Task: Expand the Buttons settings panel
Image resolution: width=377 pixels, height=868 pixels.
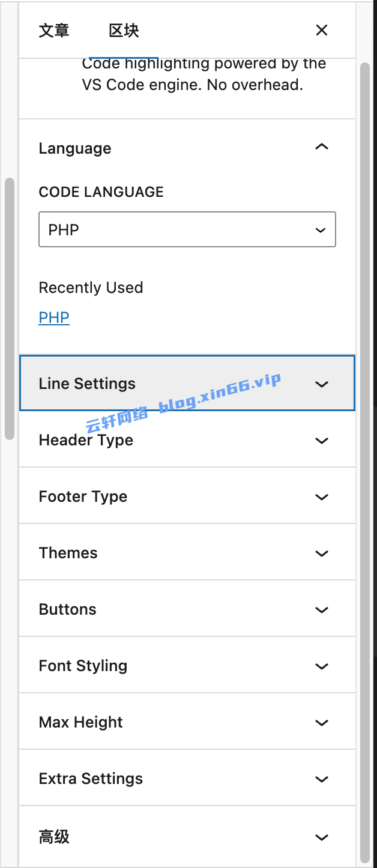Action: [x=187, y=609]
